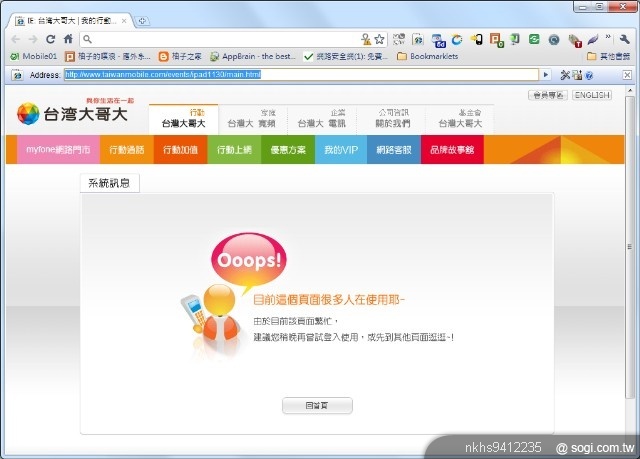
Task: Go back with the browser back arrow
Action: [16, 39]
